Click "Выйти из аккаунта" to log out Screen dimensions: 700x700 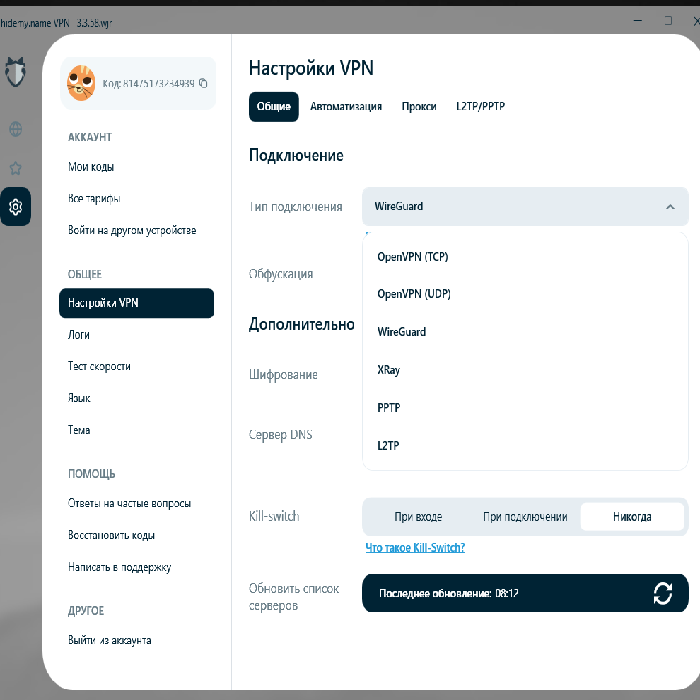109,640
